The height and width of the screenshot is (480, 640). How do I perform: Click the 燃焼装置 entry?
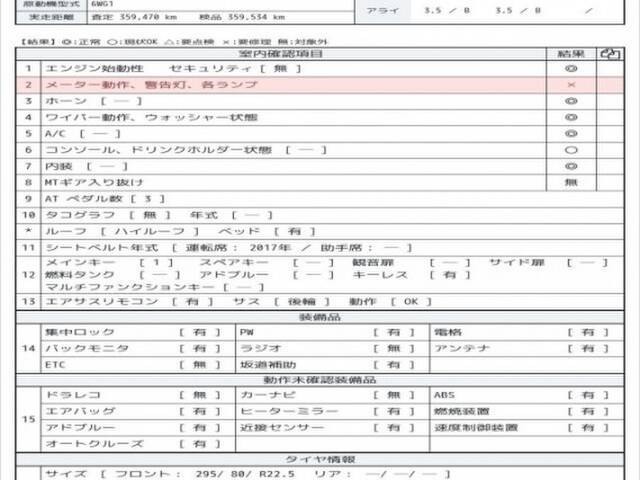coord(521,411)
